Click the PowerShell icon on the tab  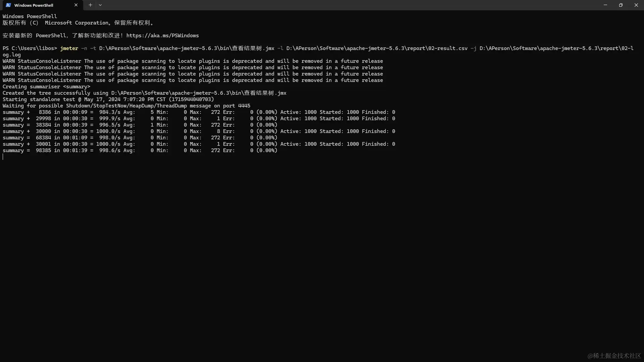click(x=8, y=5)
